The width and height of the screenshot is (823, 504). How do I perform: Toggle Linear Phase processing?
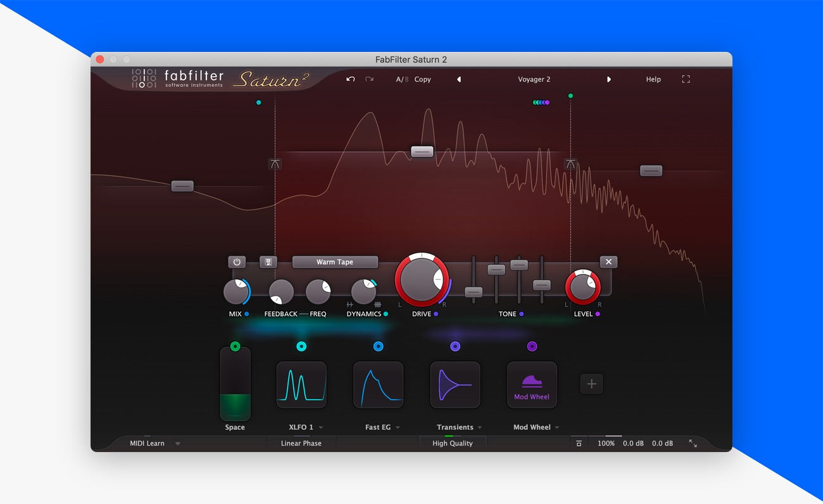301,443
